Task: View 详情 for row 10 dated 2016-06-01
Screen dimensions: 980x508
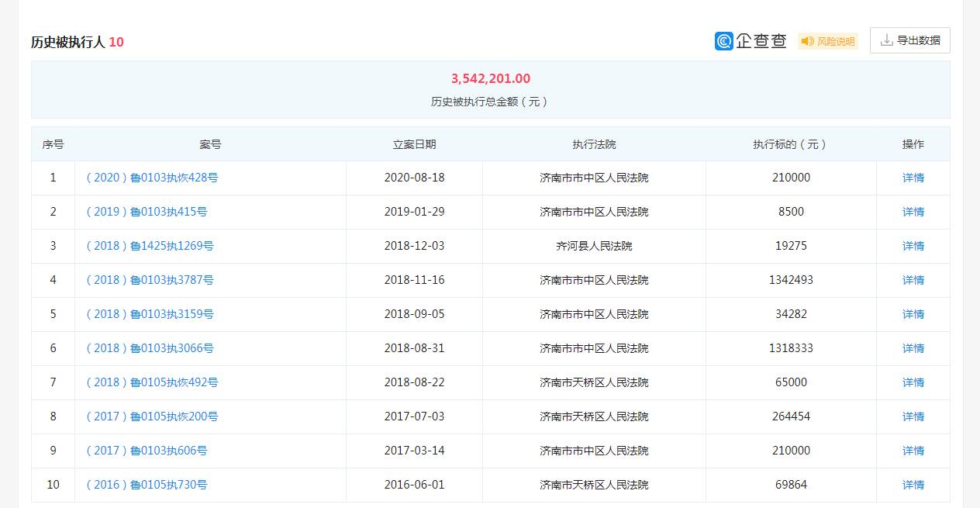Action: click(x=913, y=485)
